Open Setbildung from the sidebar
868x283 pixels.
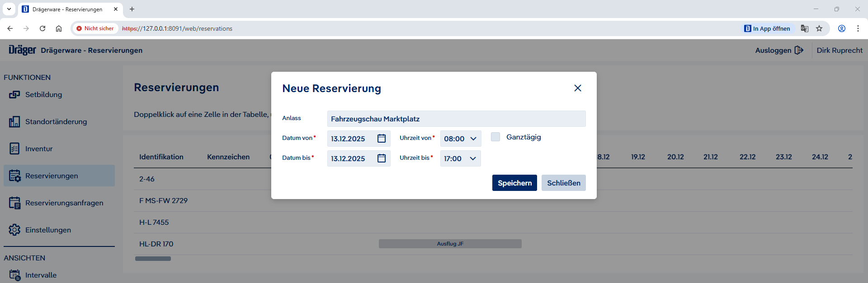point(43,95)
